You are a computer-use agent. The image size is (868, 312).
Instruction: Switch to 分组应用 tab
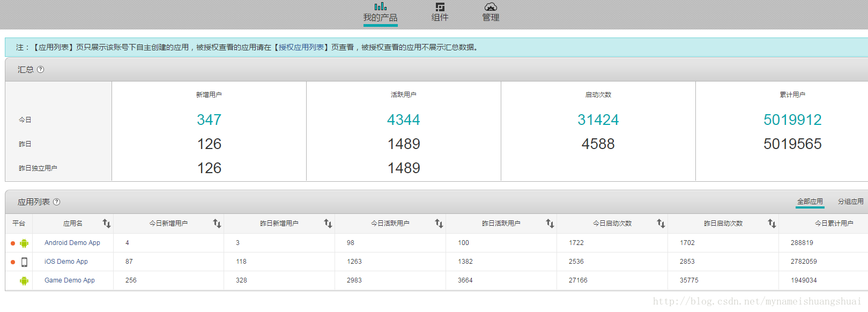coord(851,202)
